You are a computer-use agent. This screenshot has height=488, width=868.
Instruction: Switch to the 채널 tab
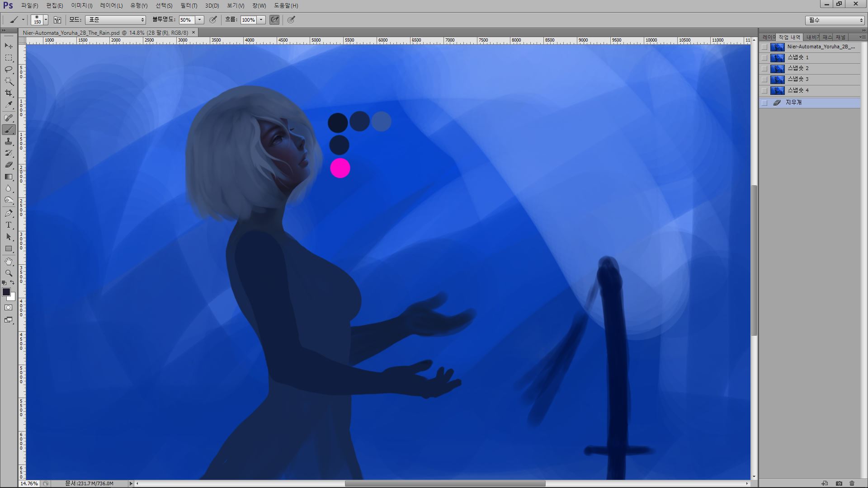click(x=840, y=37)
